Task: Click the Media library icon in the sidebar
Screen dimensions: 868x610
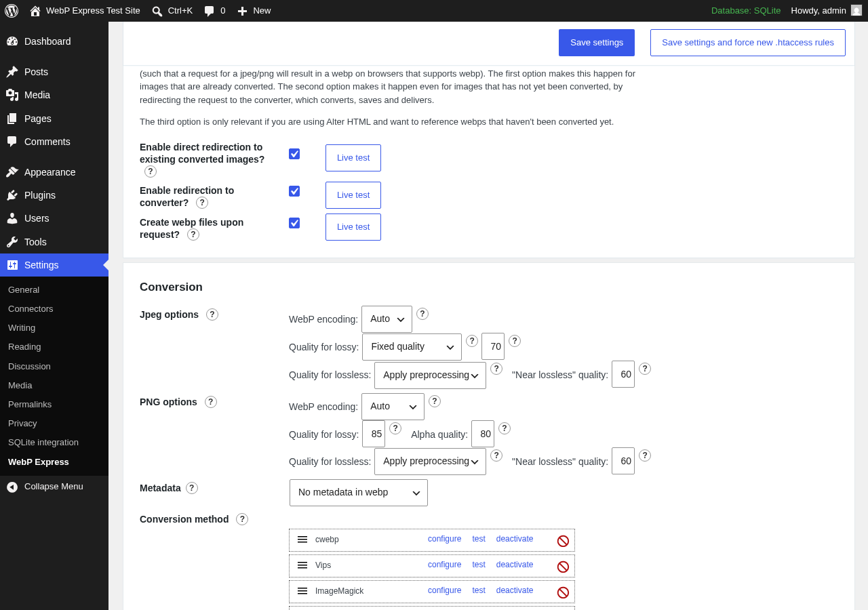Action: pyautogui.click(x=12, y=95)
